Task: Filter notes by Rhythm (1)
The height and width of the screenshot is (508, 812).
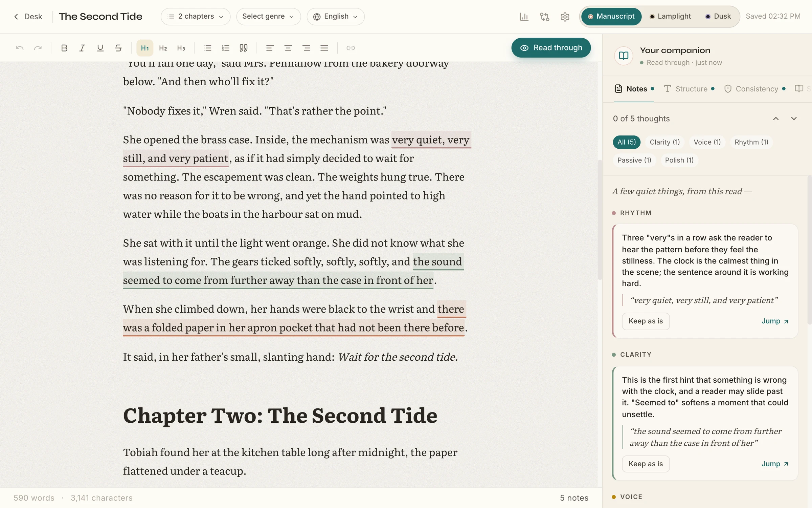Action: click(751, 142)
